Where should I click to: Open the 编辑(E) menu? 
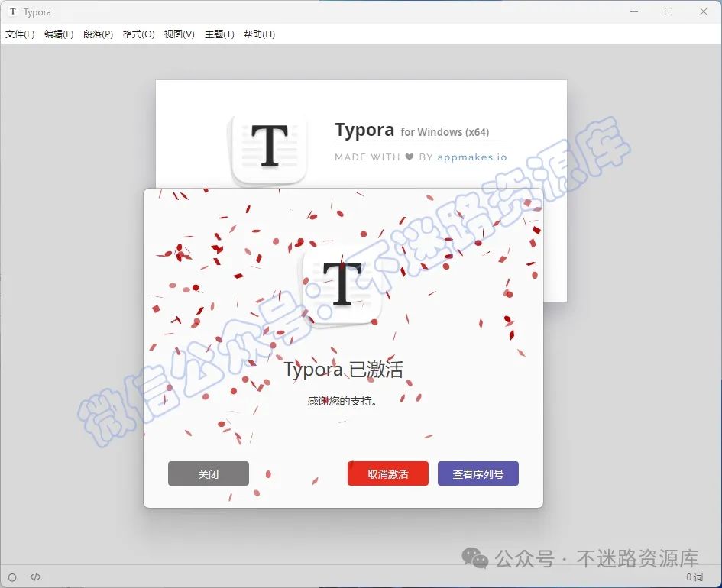(x=59, y=34)
